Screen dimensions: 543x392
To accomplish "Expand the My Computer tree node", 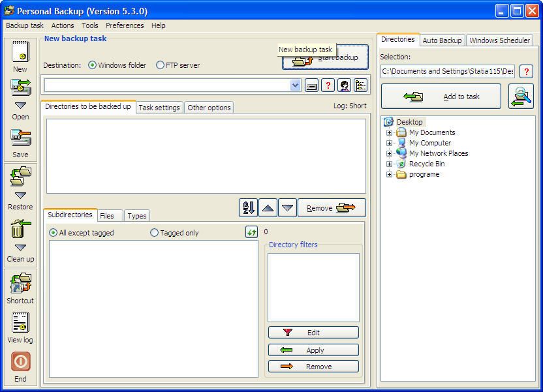I will [389, 143].
